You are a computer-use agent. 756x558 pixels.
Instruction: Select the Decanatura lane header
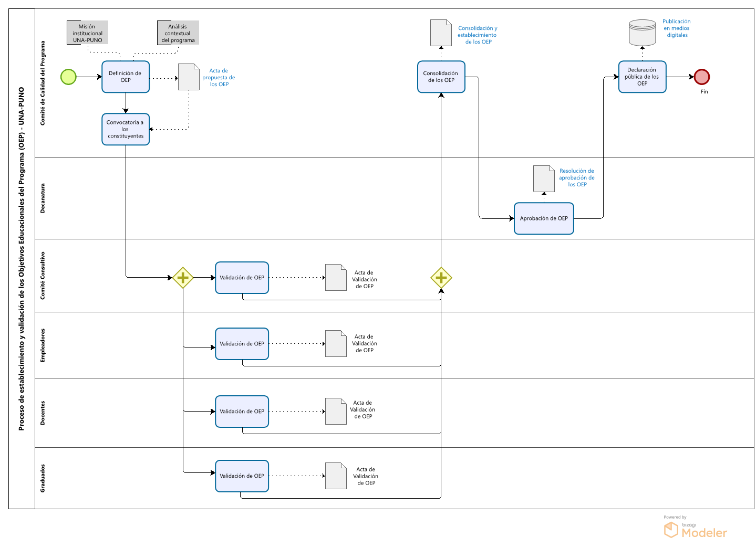[43, 198]
